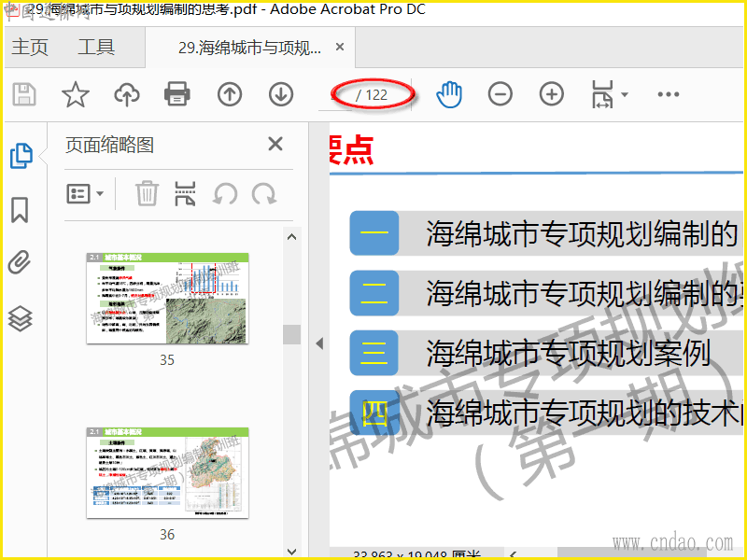Click the Save file icon

point(24,94)
